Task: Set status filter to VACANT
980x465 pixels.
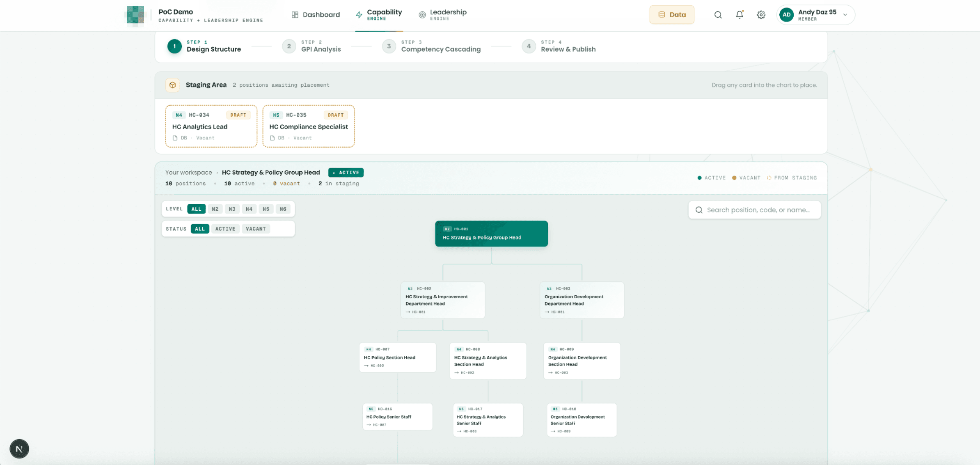Action: 256,229
